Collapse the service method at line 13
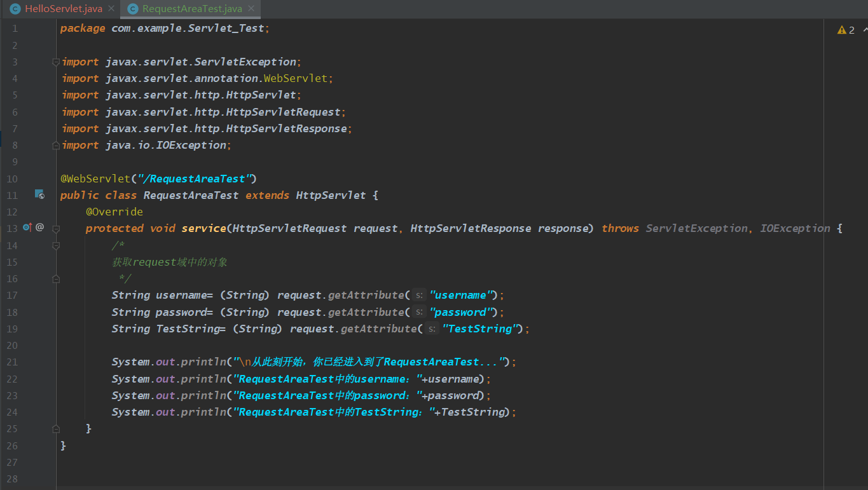Viewport: 868px width, 490px height. [56, 229]
